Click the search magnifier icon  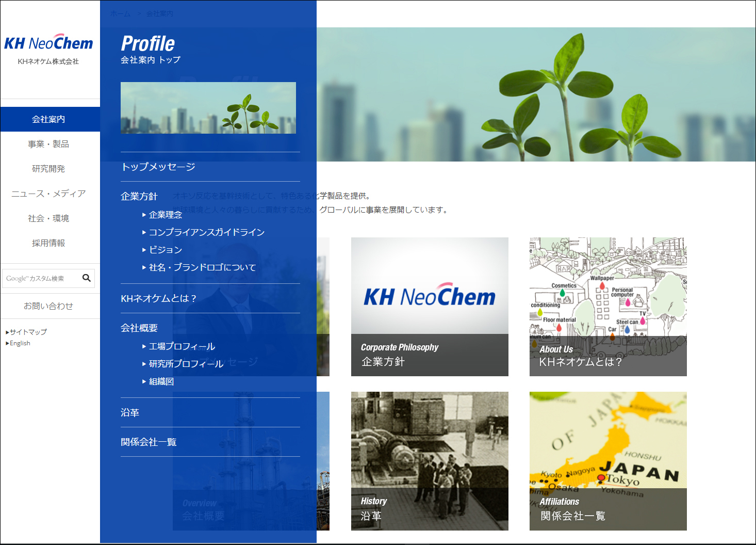[87, 278]
